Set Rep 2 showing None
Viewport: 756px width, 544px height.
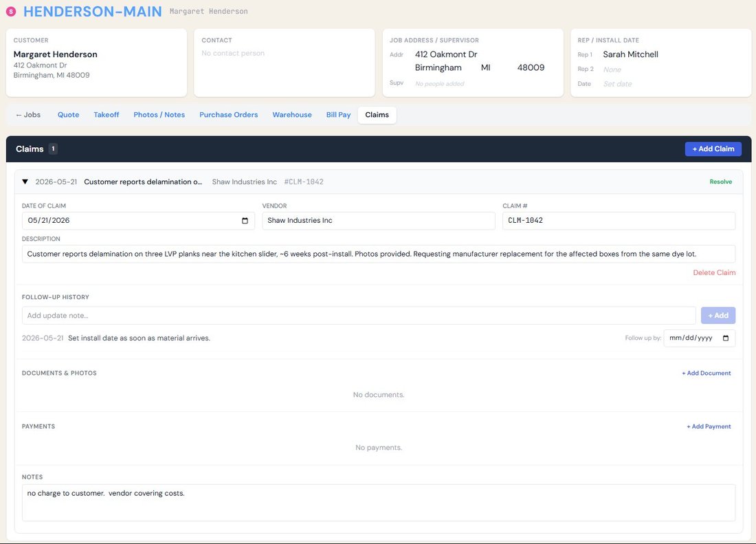(612, 69)
